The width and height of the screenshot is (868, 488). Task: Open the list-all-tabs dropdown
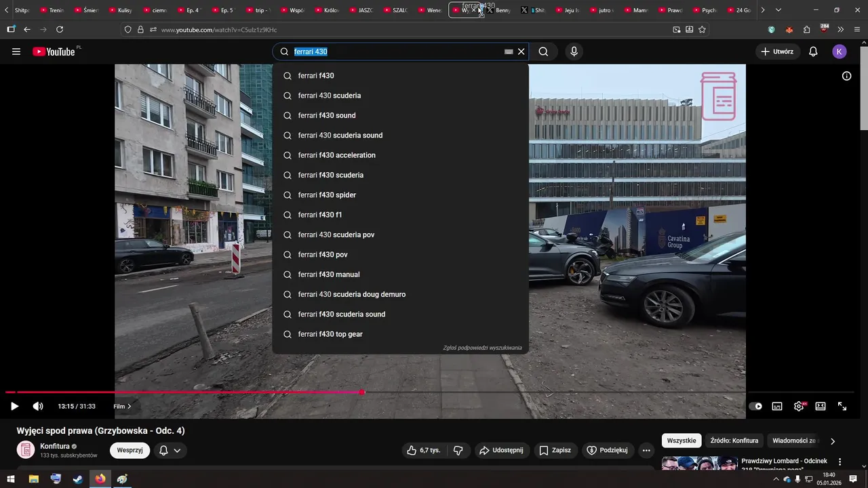click(778, 10)
